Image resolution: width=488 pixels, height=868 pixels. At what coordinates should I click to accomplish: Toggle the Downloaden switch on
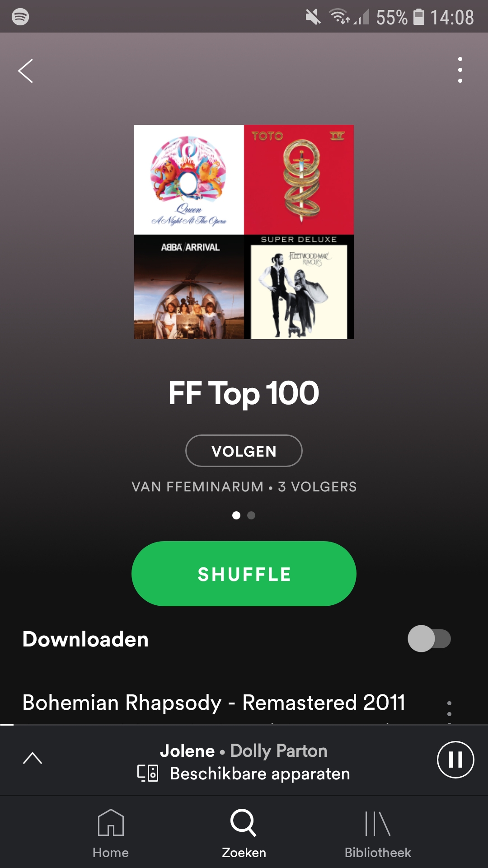coord(429,639)
